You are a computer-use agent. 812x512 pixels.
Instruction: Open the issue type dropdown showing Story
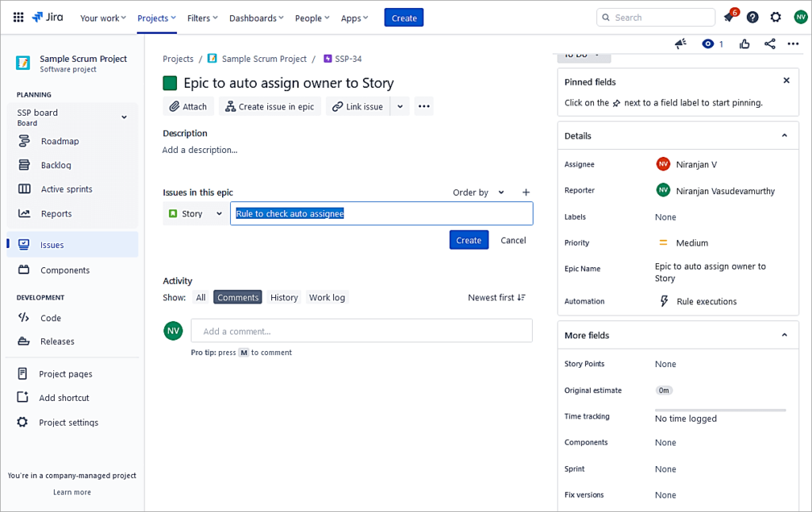[x=194, y=213]
